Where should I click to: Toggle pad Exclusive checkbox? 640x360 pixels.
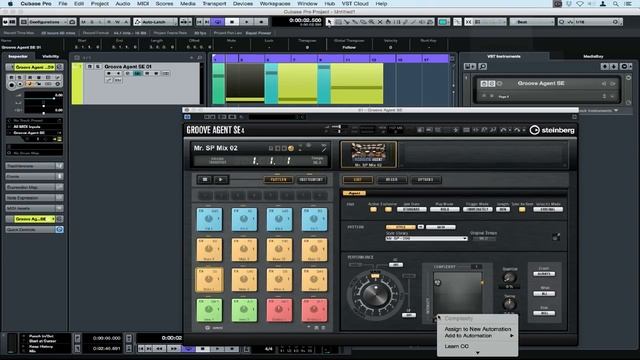388,209
